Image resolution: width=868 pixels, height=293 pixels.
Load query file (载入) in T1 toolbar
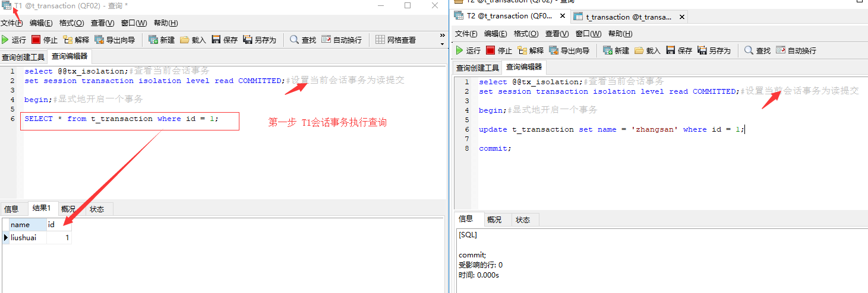tap(193, 40)
